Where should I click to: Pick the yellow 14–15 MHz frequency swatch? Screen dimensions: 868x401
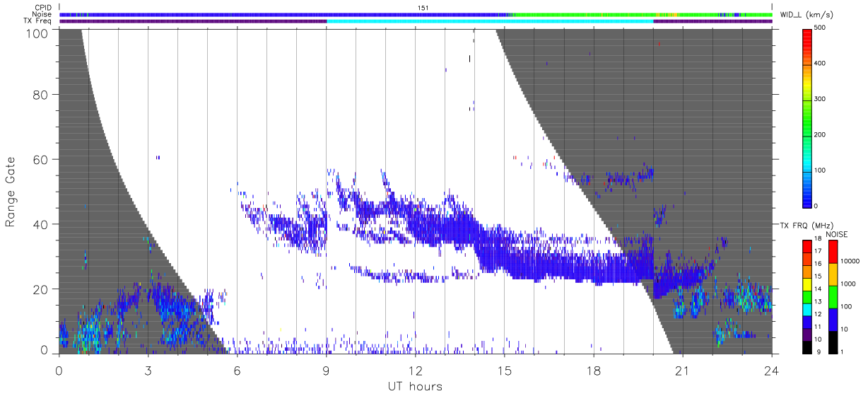point(807,284)
